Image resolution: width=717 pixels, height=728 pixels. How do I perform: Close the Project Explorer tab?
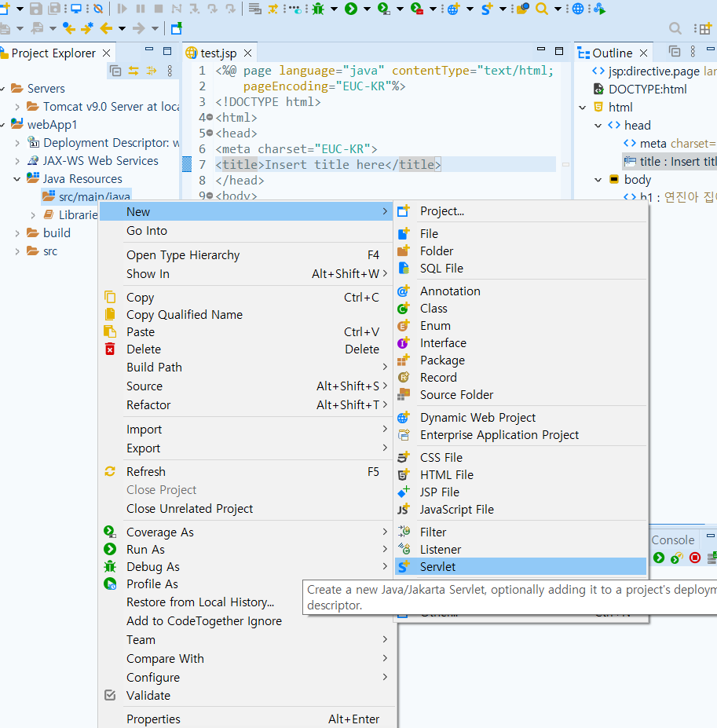(106, 53)
